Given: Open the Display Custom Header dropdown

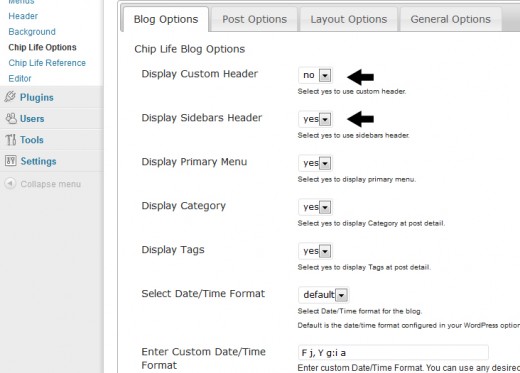Looking at the screenshot, I should pyautogui.click(x=315, y=75).
